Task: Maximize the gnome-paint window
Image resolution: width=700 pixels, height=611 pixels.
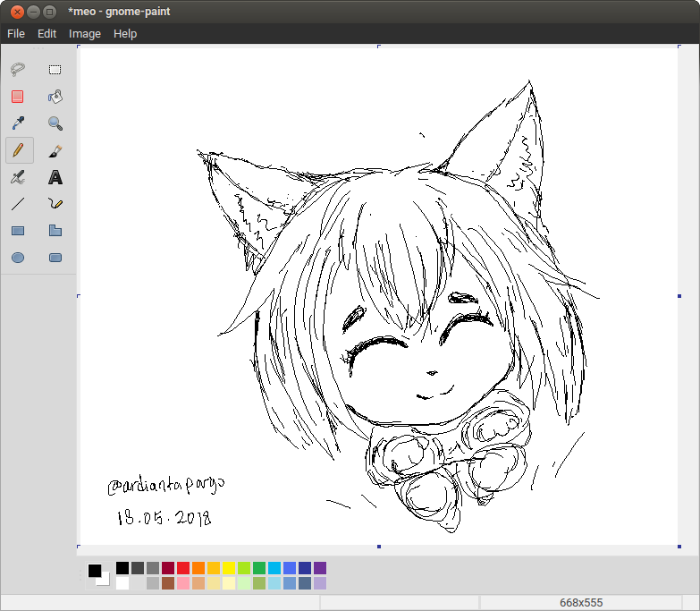Action: tap(49, 12)
